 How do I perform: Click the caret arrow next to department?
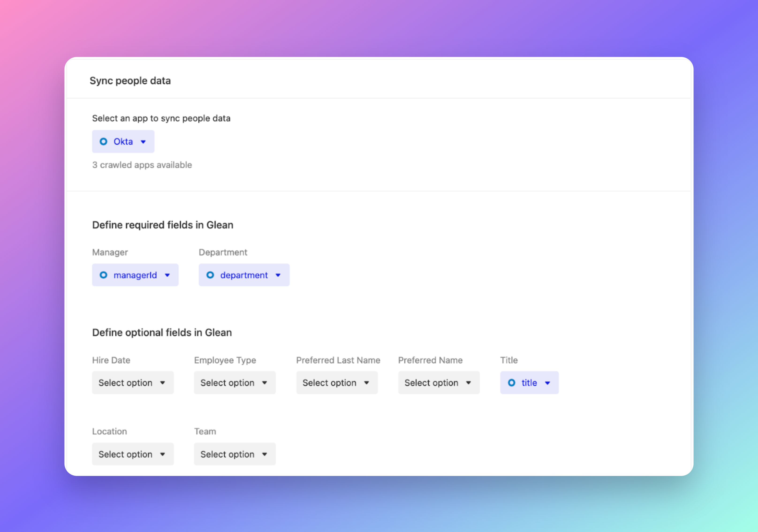(x=278, y=275)
